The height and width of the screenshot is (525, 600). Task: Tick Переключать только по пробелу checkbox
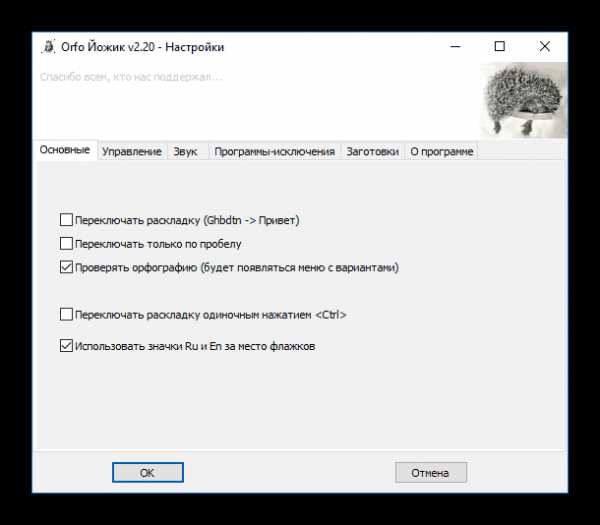66,243
